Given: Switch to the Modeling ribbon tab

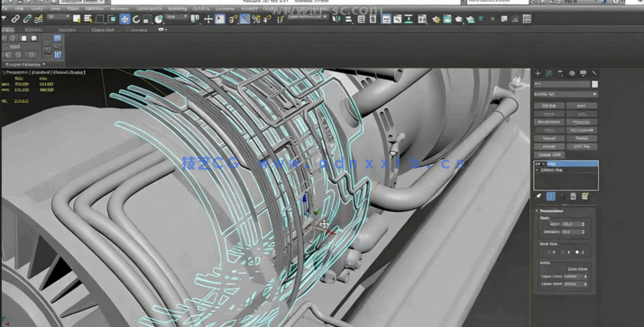Looking at the screenshot, I should point(7,30).
